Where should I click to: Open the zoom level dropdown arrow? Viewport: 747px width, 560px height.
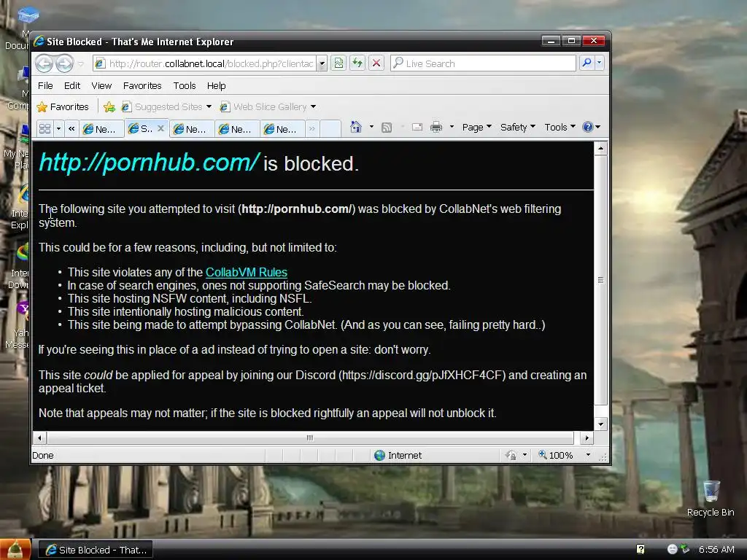coord(589,455)
